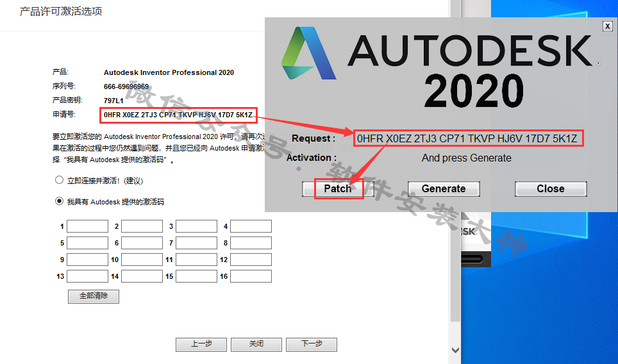The height and width of the screenshot is (364, 618).
Task: Click activation code field 11
Action: (196, 260)
